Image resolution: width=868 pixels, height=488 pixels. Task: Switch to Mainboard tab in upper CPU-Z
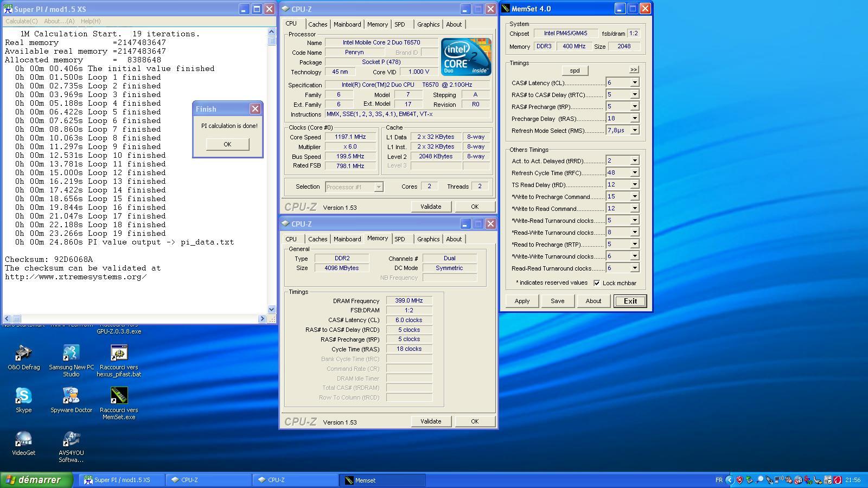pyautogui.click(x=347, y=24)
